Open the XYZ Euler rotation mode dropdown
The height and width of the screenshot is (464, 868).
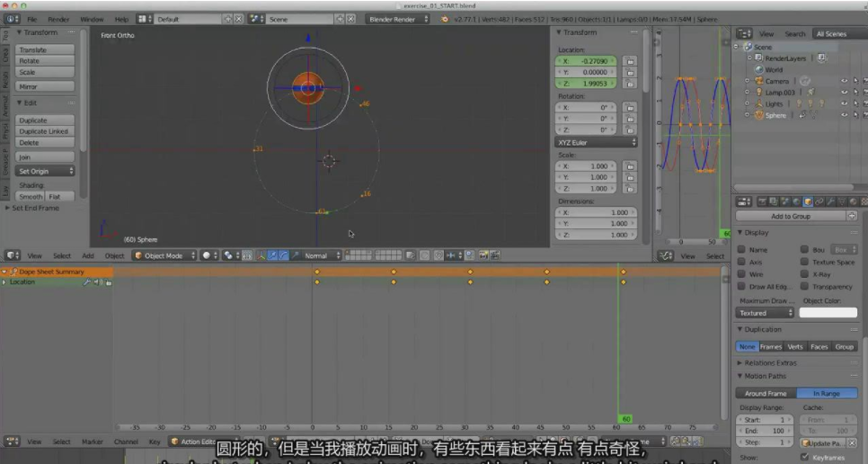pyautogui.click(x=596, y=143)
